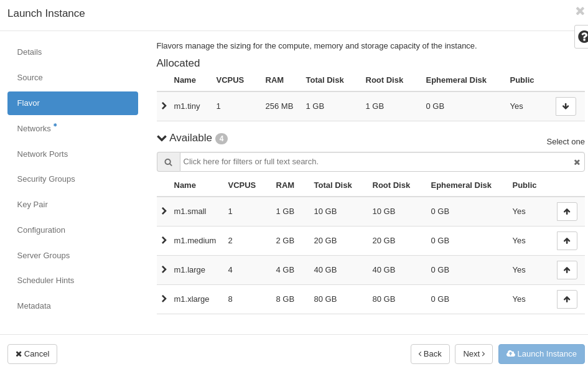588x369 pixels.
Task: Click the m1.medium flavor name
Action: pyautogui.click(x=195, y=241)
